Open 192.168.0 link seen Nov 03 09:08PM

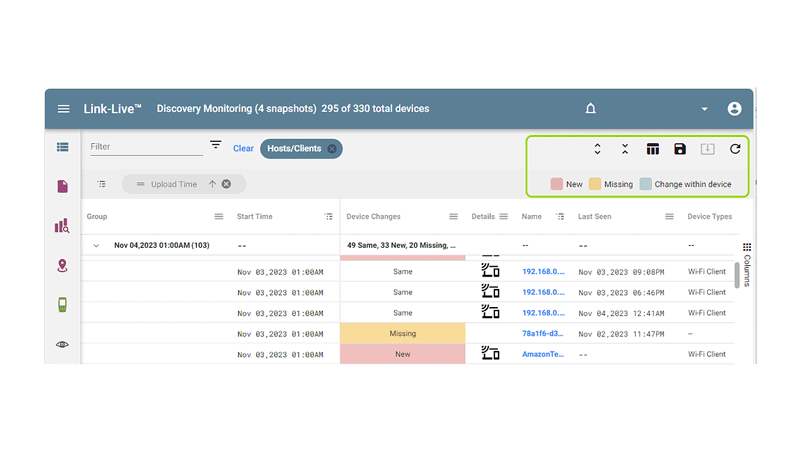(543, 271)
